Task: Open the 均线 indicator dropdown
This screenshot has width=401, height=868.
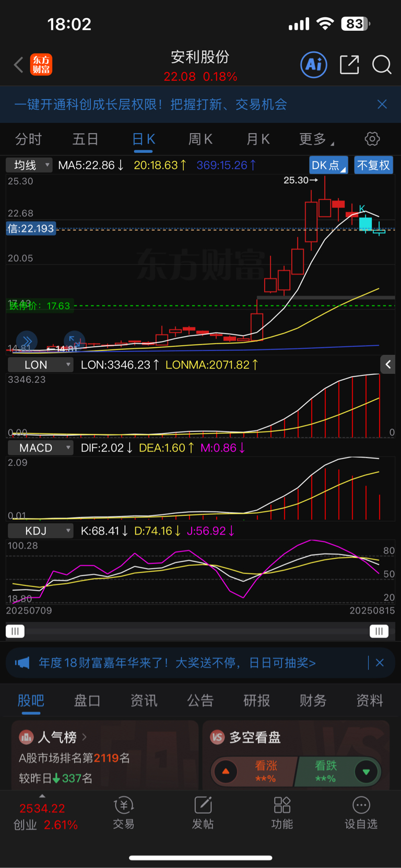Action: [29, 165]
